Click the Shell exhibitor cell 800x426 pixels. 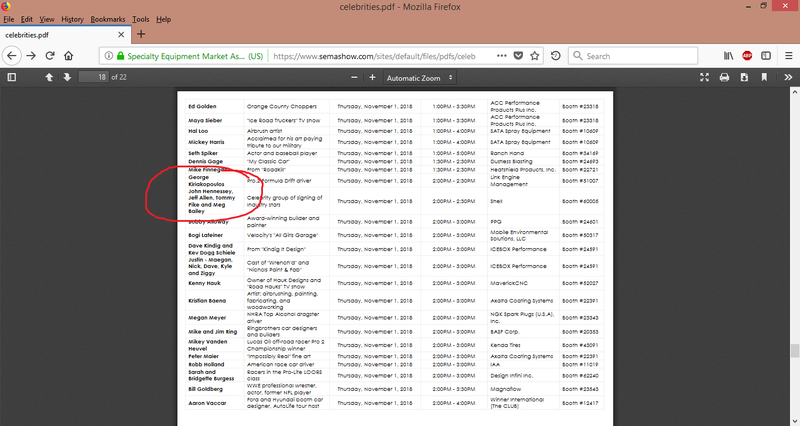(496, 201)
